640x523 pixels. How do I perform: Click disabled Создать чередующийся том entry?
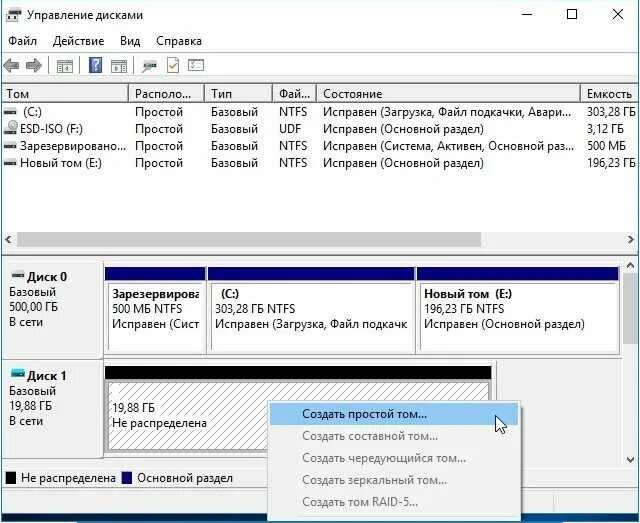tap(394, 458)
